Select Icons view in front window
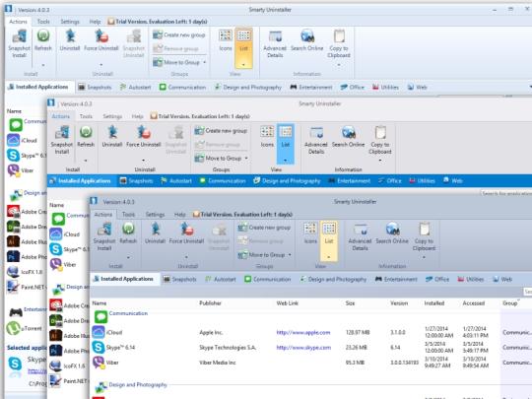Viewport: 532px width, 399px height. (x=310, y=233)
